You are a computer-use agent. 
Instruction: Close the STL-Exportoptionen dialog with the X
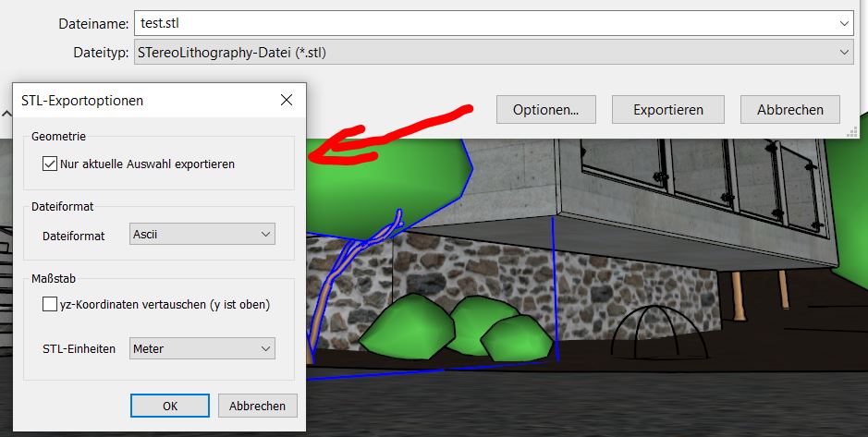click(x=287, y=101)
